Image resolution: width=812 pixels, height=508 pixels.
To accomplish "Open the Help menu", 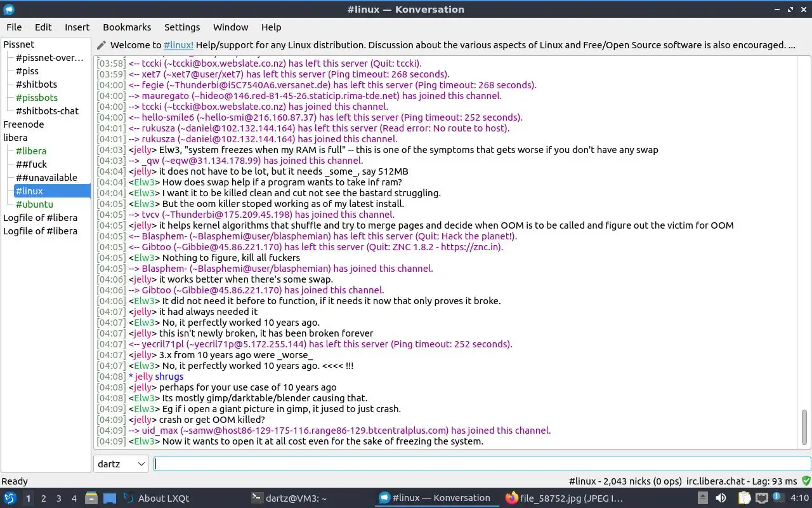I will 271,27.
